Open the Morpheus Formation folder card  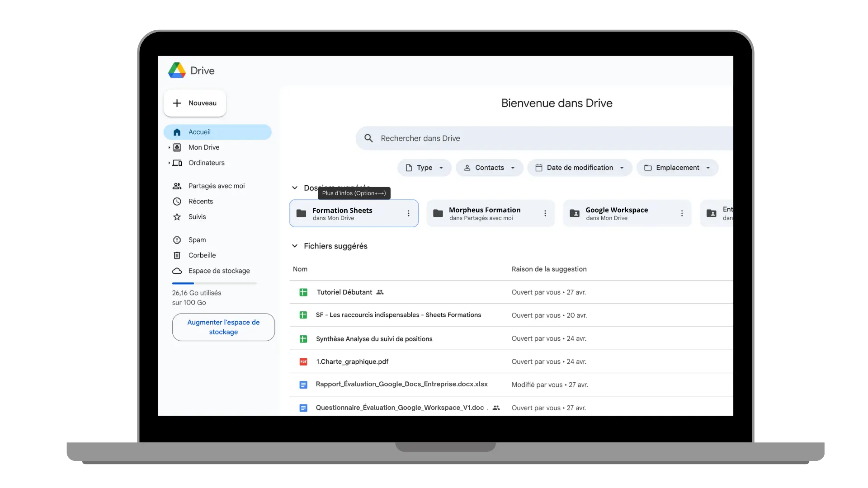[x=491, y=213]
